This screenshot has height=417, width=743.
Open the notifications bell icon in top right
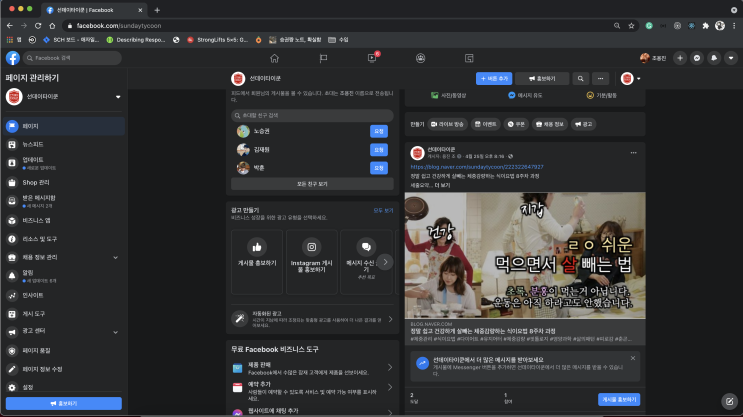pyautogui.click(x=714, y=58)
